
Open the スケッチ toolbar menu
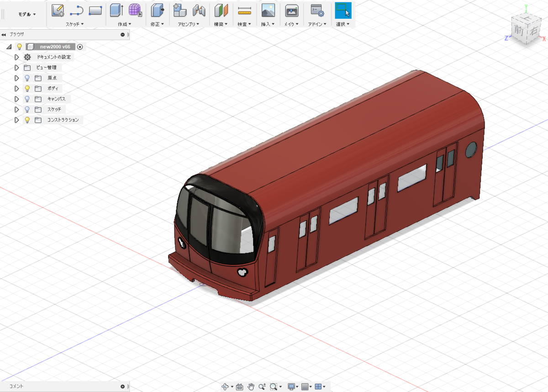click(75, 24)
